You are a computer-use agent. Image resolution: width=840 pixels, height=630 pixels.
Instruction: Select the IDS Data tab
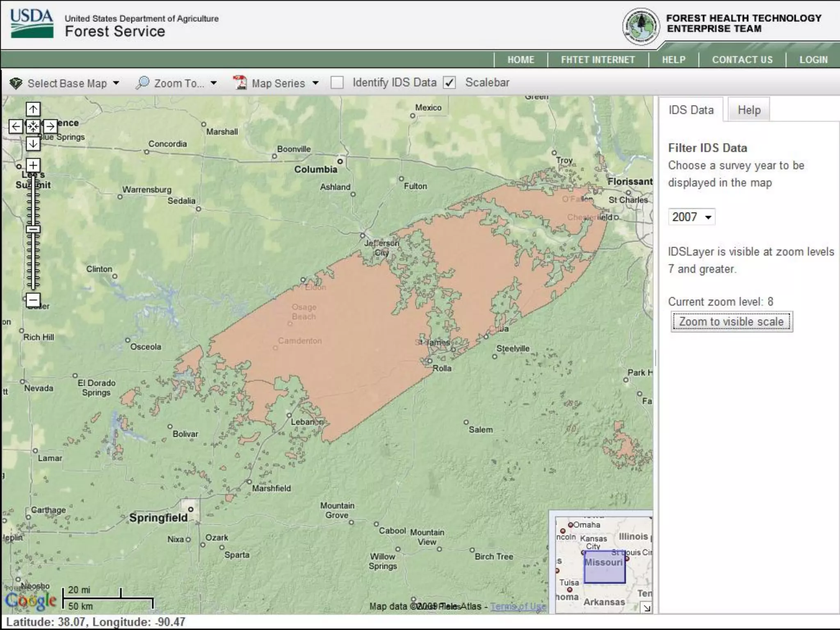(691, 110)
